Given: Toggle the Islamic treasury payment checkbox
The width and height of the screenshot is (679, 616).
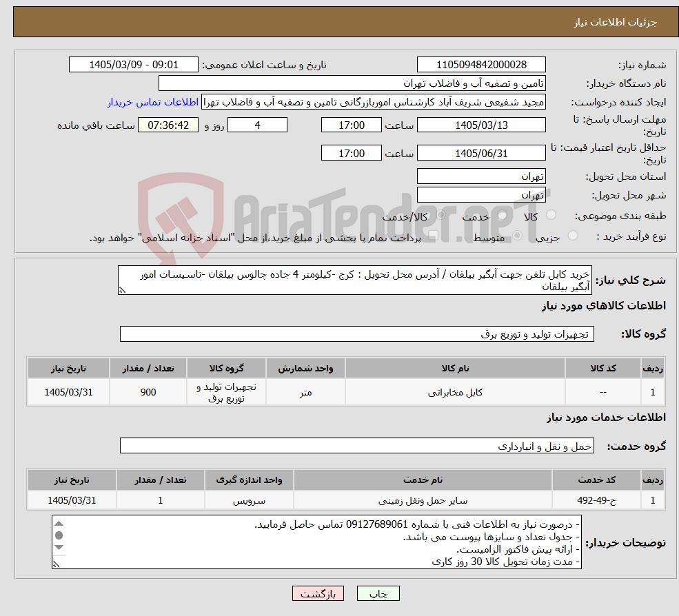Looking at the screenshot, I should [x=433, y=236].
